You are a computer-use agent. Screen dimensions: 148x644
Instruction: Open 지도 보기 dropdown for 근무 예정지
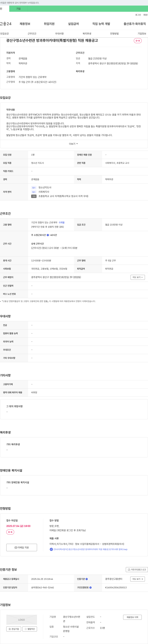(138, 277)
